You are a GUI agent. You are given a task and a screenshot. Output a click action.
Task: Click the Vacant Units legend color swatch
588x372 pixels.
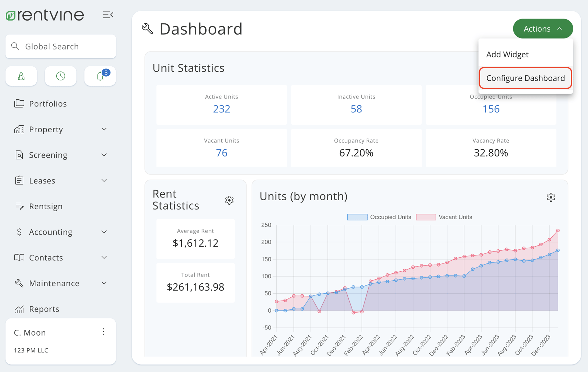426,217
